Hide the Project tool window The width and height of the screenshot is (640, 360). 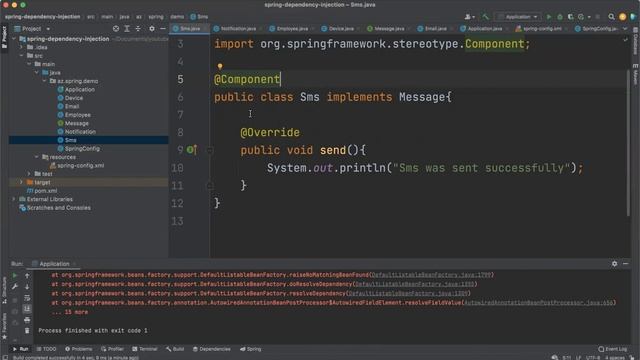163,29
